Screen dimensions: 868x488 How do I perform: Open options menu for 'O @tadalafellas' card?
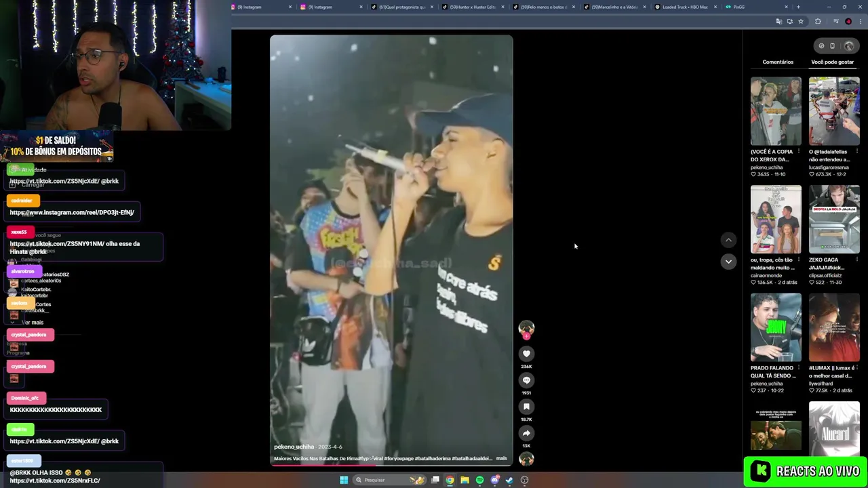coord(857,151)
